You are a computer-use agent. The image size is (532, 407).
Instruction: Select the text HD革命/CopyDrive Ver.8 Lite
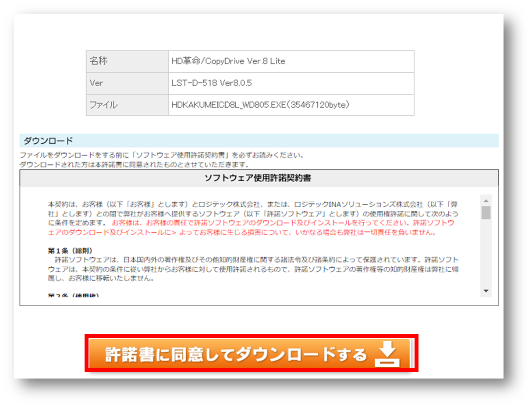tap(228, 61)
